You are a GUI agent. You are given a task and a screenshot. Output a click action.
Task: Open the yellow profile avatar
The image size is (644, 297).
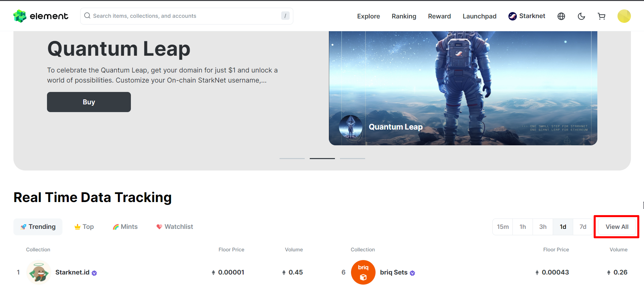624,16
